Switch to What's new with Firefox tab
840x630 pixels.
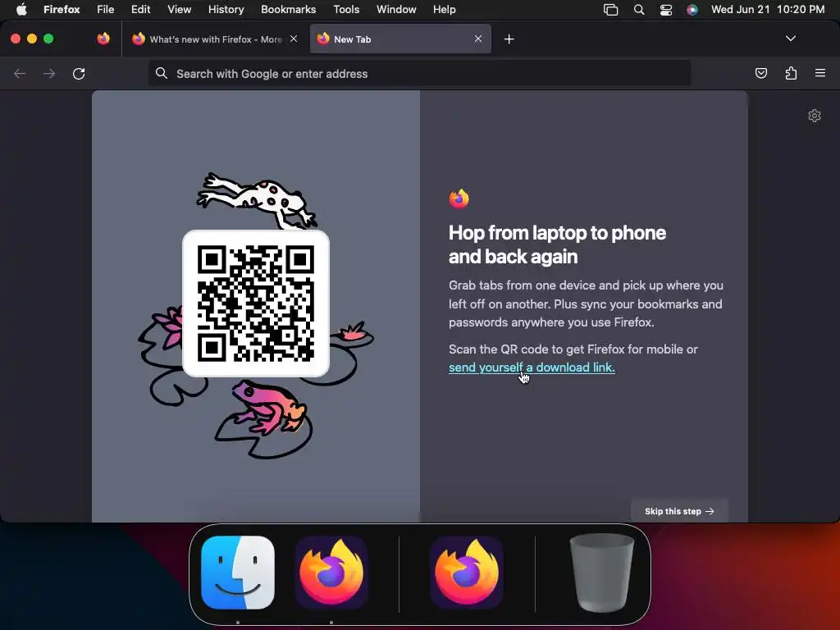(214, 39)
